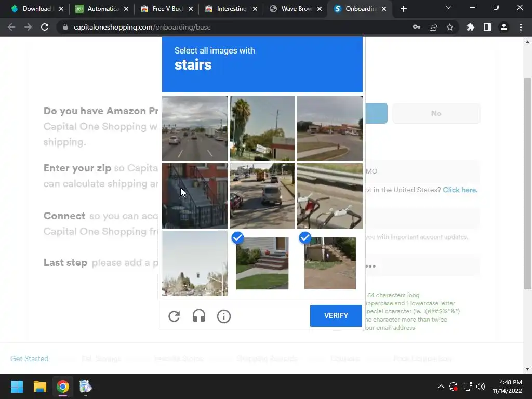
Task: Select the brick building staircase tile
Action: (x=195, y=196)
